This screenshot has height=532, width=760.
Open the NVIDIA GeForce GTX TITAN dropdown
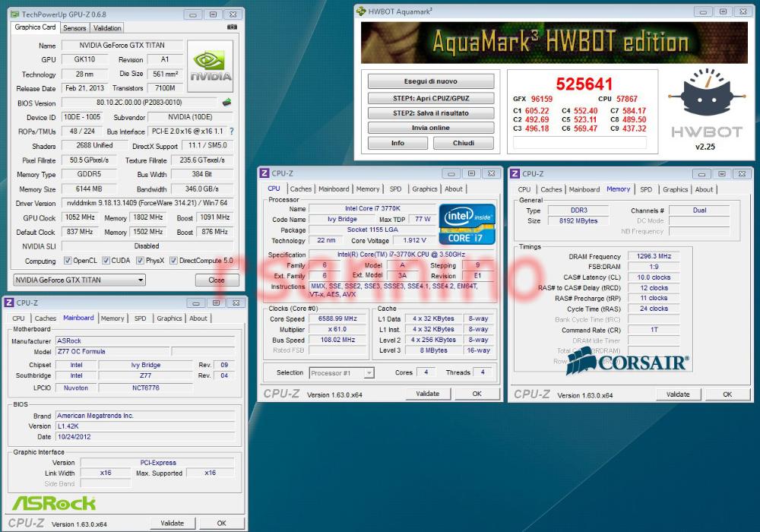coord(80,280)
